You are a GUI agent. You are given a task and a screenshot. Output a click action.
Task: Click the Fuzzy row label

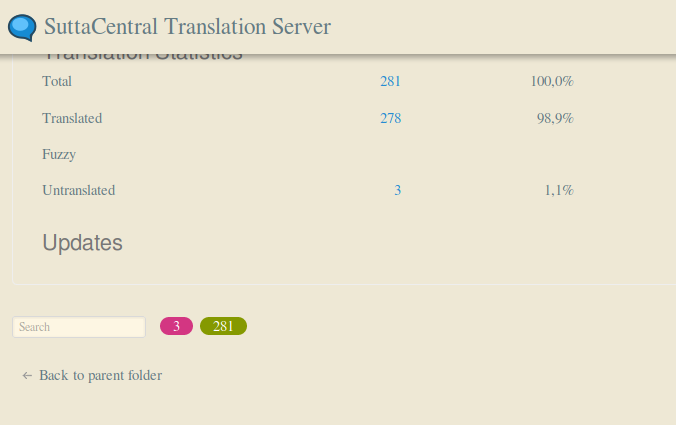59,154
